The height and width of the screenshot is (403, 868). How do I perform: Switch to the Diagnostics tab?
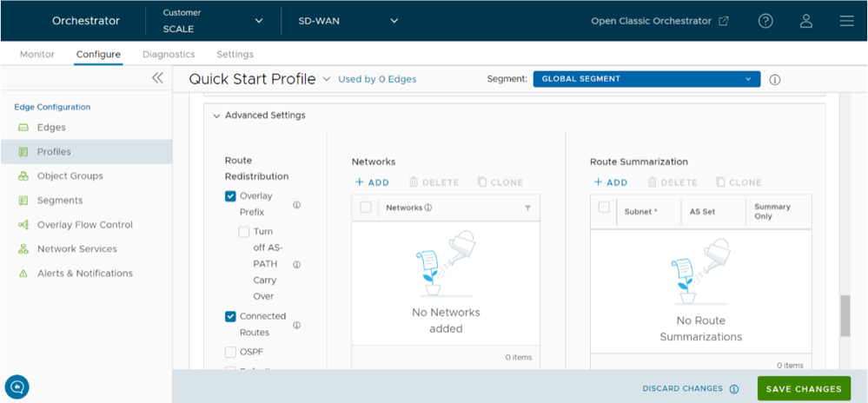(x=169, y=54)
